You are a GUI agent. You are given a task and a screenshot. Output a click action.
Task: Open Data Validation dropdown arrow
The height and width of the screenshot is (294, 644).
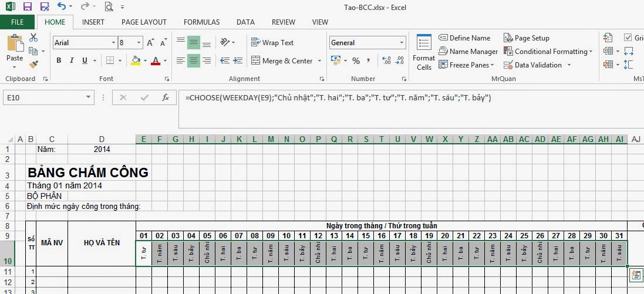point(569,65)
